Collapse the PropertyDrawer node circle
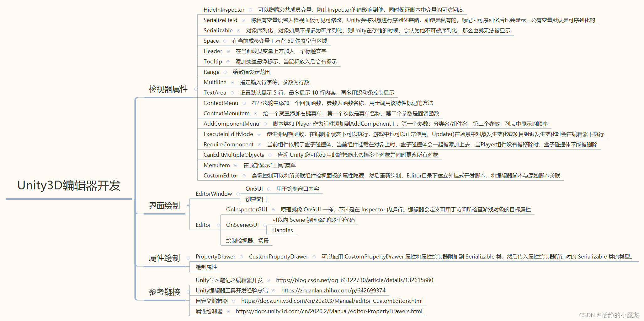 [x=241, y=257]
